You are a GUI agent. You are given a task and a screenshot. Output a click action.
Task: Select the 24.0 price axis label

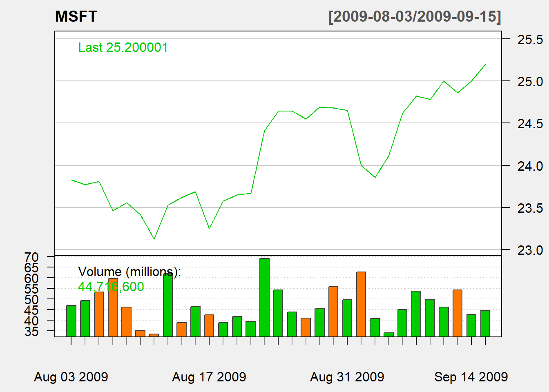[x=530, y=166]
